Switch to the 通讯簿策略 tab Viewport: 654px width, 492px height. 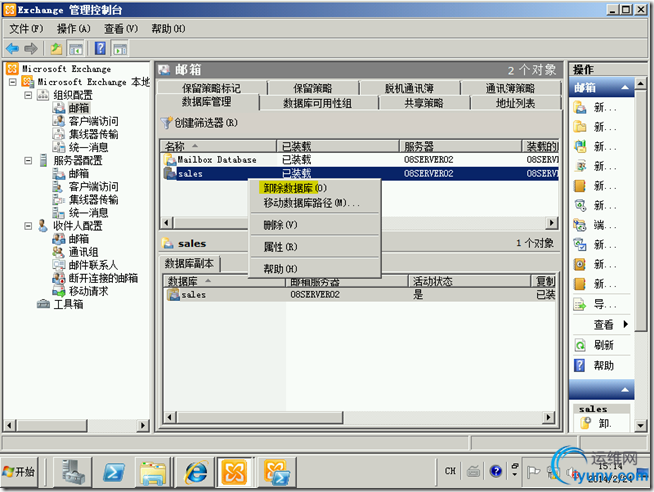tap(510, 88)
